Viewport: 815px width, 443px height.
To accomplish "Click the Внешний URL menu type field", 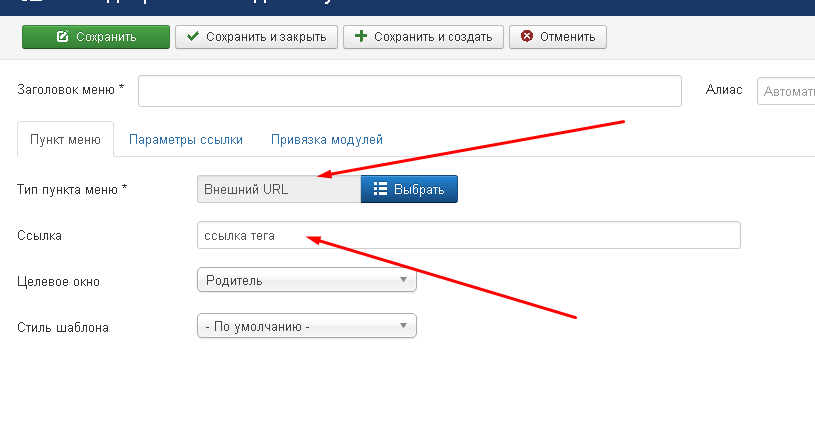I will pyautogui.click(x=278, y=189).
